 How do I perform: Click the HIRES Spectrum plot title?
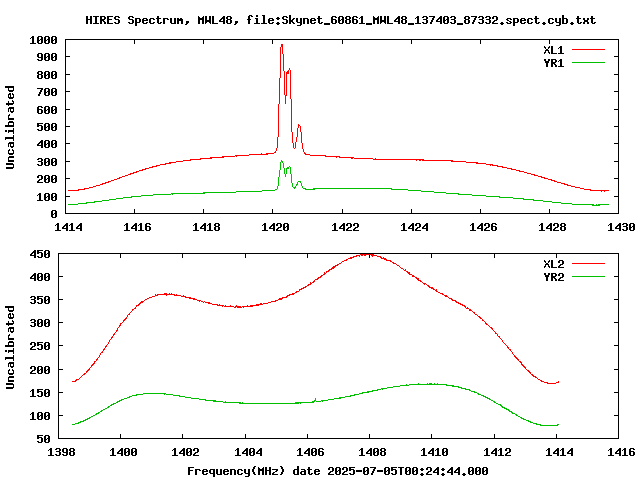tap(340, 20)
